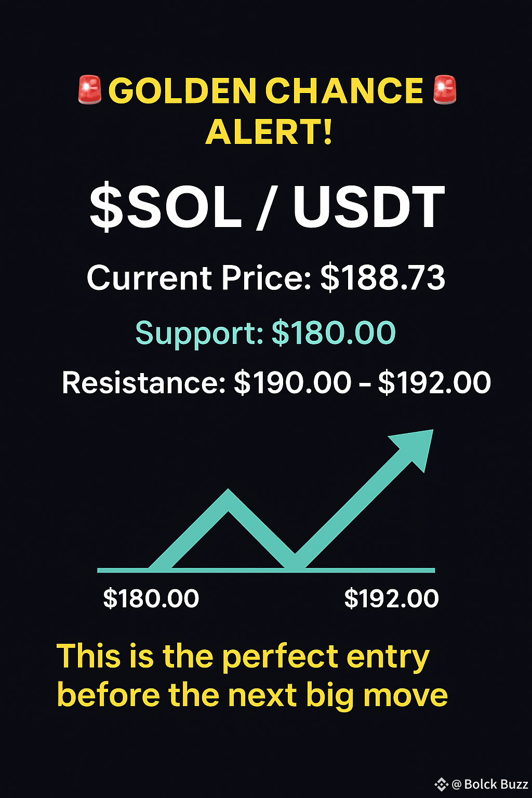Click the GOLDEN CHANCE headline text

pyautogui.click(x=266, y=91)
